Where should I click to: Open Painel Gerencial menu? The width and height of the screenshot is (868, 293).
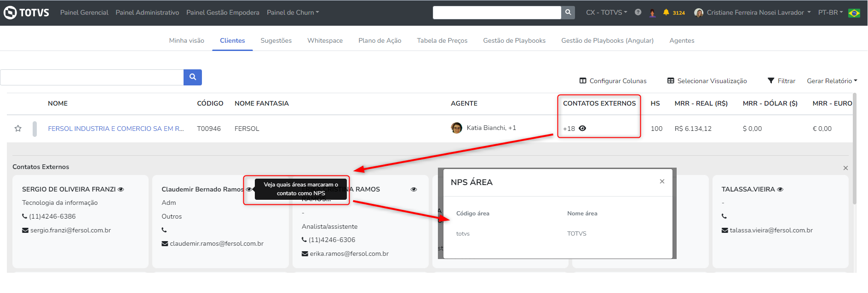84,12
